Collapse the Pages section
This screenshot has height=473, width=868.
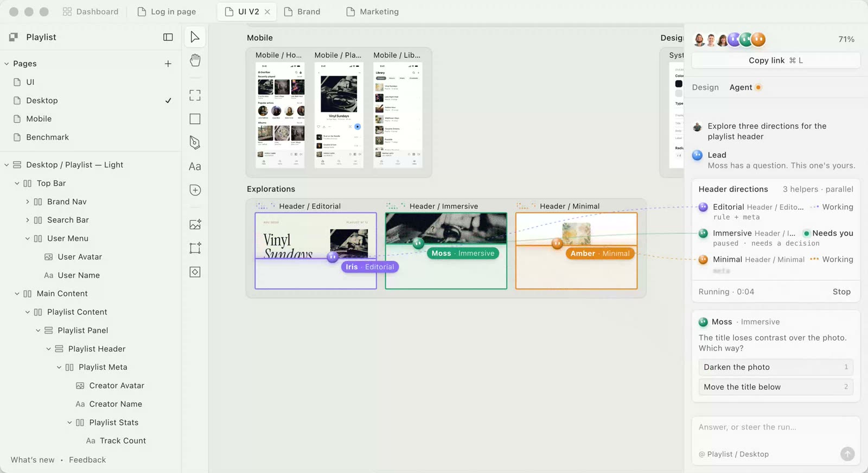coord(7,64)
